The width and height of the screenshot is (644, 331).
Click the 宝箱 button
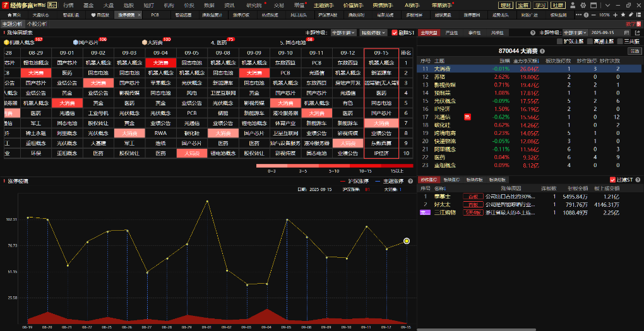click(523, 5)
